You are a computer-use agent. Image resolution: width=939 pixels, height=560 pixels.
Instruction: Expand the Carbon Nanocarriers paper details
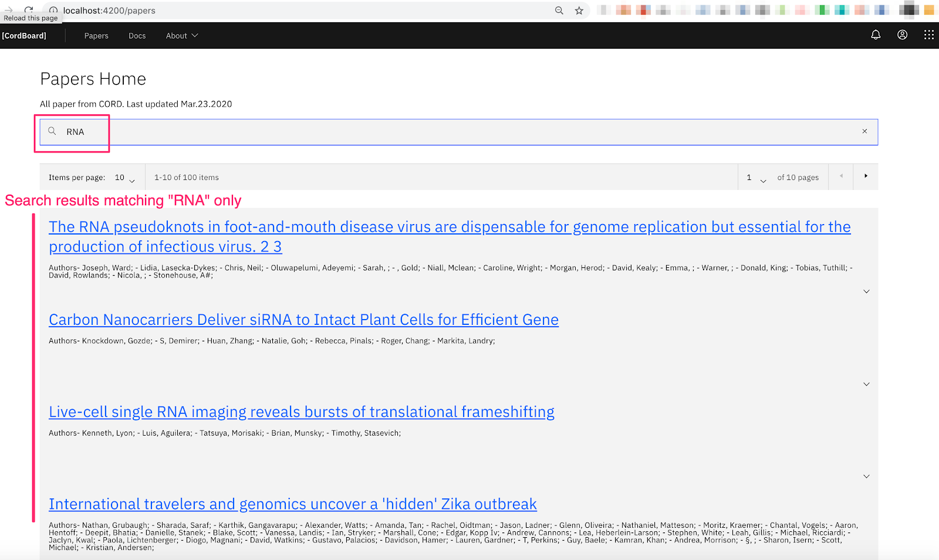tap(866, 384)
